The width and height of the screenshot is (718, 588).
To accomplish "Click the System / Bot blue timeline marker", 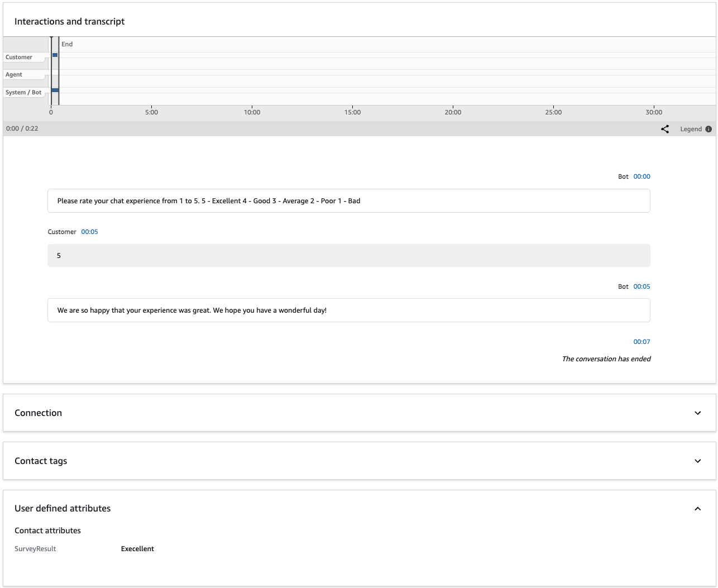I will pos(54,90).
